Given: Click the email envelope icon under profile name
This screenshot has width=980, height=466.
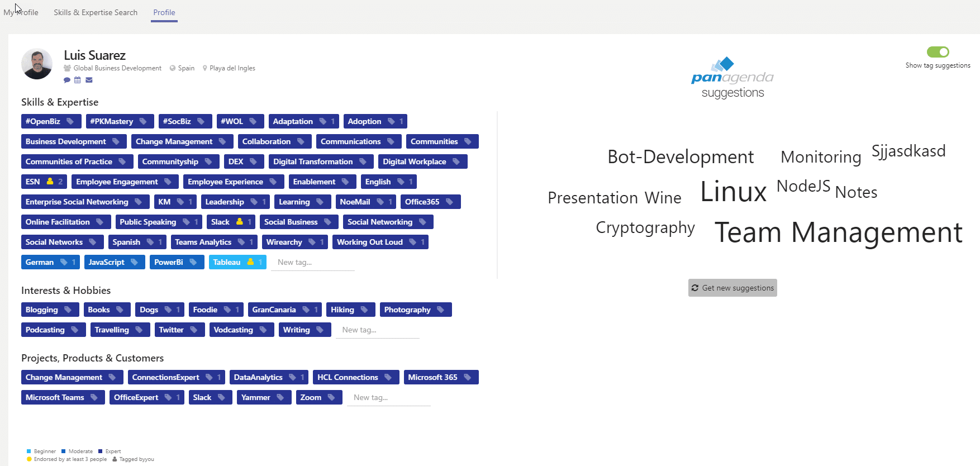Looking at the screenshot, I should 89,80.
